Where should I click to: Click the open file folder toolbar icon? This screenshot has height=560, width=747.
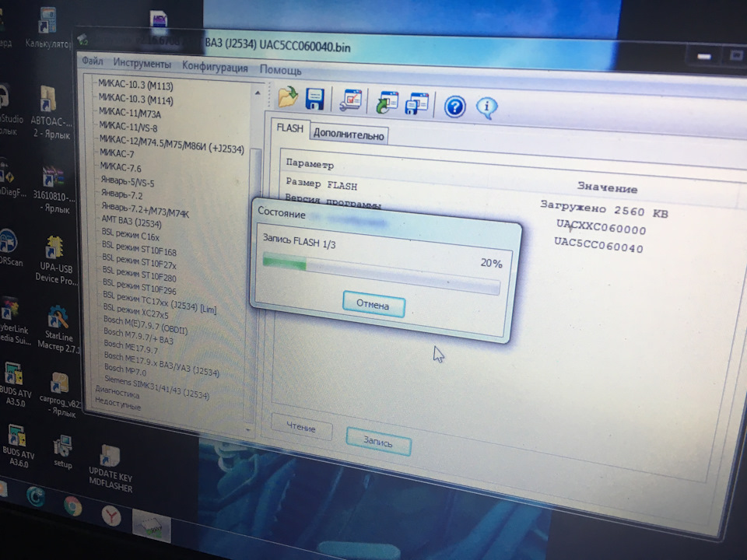288,96
